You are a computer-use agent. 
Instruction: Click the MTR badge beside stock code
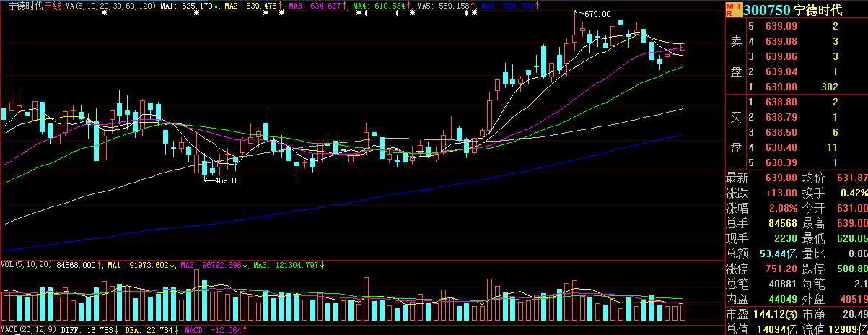(x=732, y=9)
